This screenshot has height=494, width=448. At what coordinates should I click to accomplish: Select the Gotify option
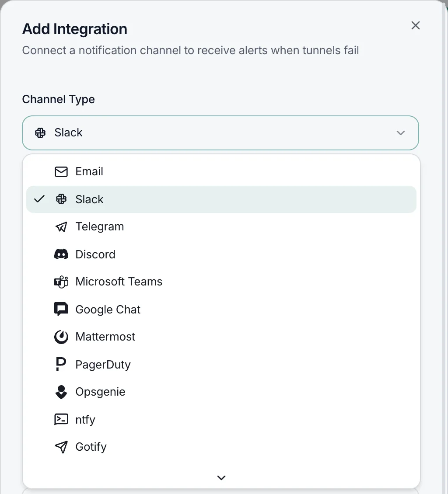tap(221, 447)
